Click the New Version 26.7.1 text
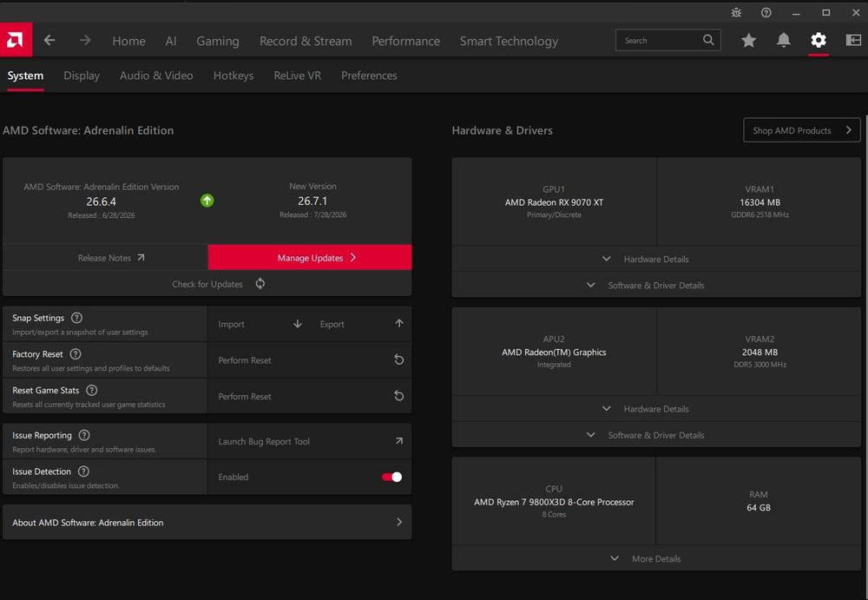This screenshot has height=600, width=868. click(x=312, y=201)
